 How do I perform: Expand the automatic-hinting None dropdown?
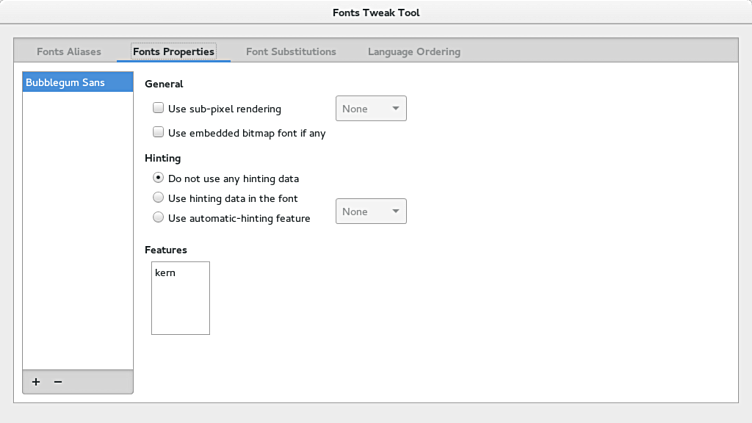370,211
